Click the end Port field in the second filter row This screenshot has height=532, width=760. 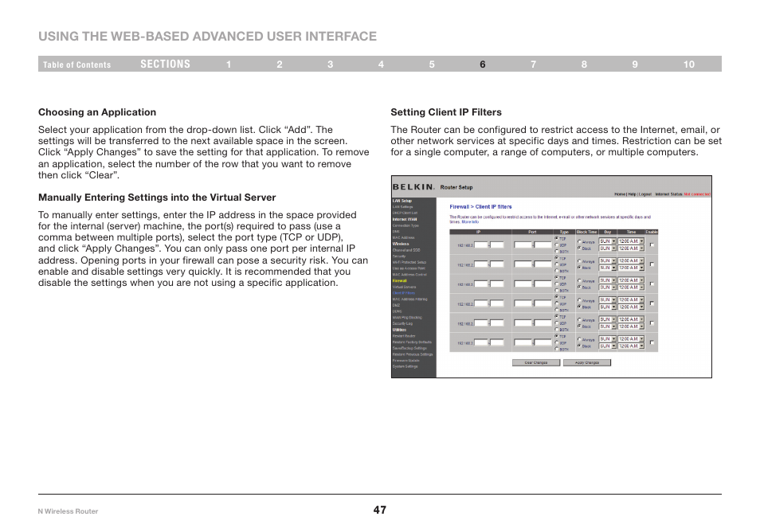coord(543,264)
